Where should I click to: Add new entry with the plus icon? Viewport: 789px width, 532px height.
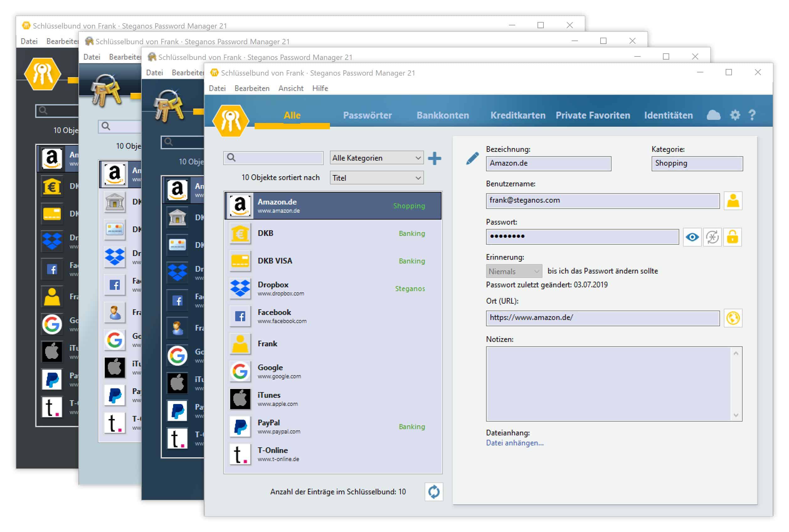click(434, 158)
